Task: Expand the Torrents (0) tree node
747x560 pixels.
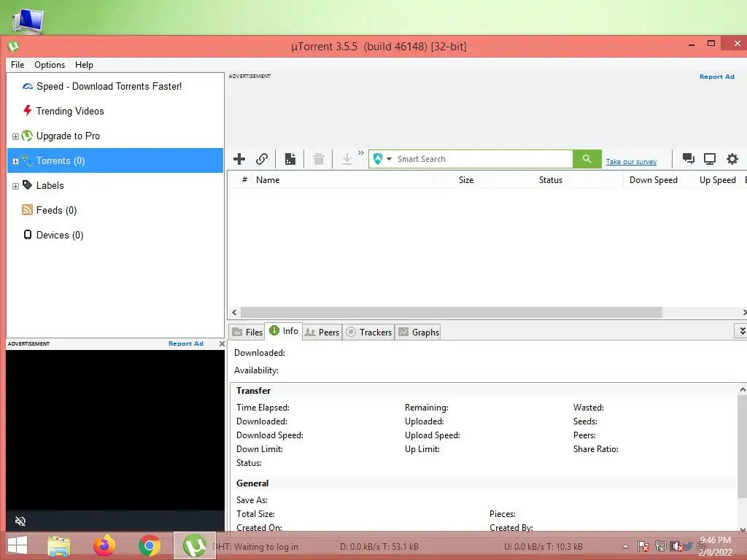Action: [x=15, y=161]
